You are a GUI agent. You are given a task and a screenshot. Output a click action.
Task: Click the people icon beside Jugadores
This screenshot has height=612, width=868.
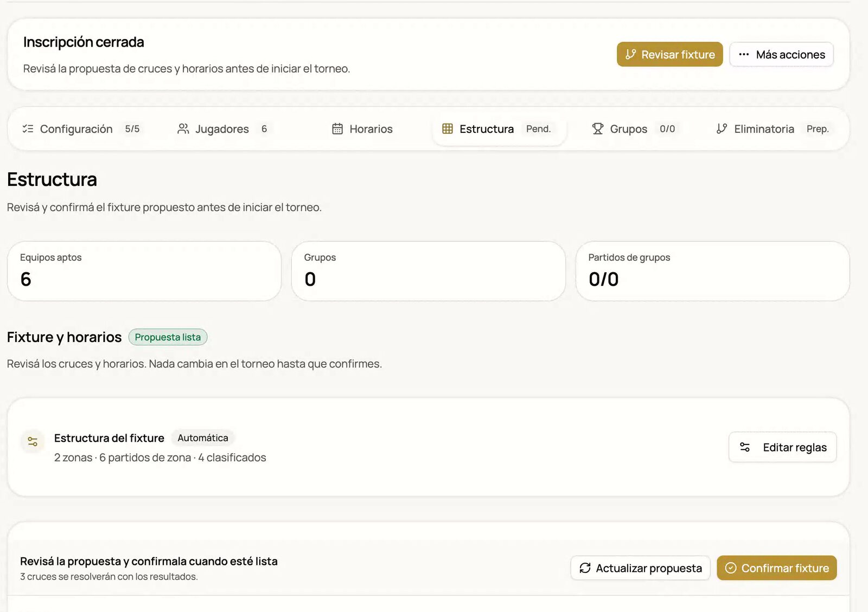coord(183,129)
